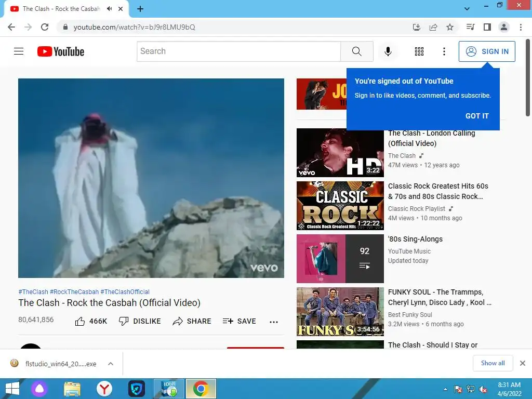Bookmark this page with star icon
The image size is (532, 399).
tap(450, 27)
